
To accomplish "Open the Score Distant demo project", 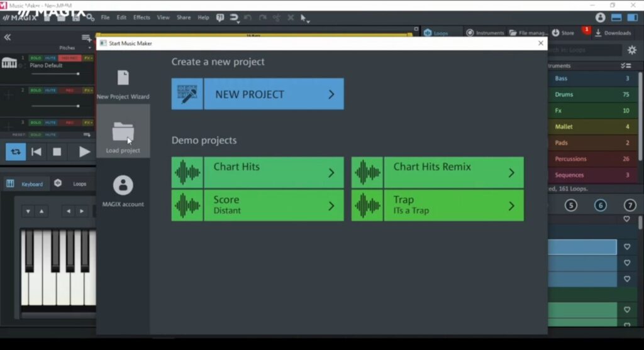I will (x=257, y=205).
